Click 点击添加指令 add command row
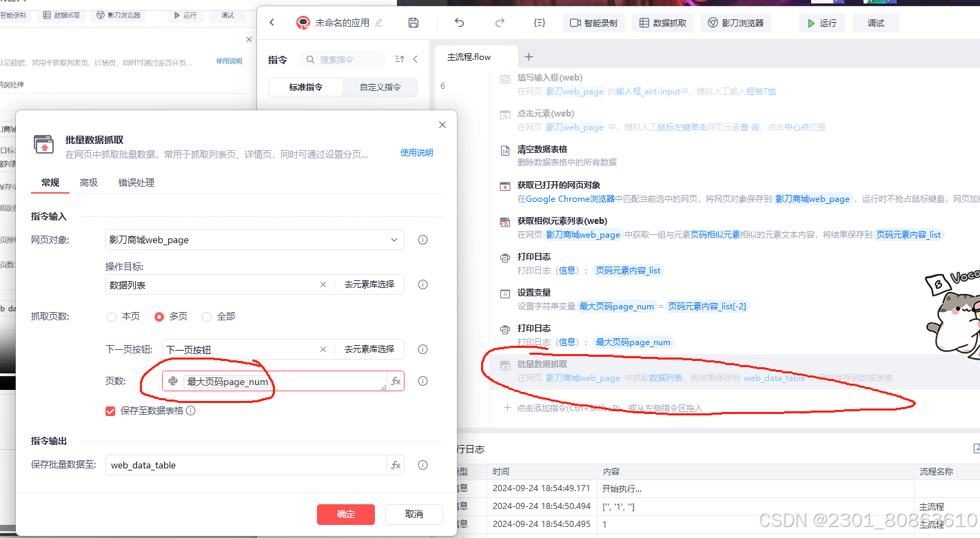 (603, 408)
